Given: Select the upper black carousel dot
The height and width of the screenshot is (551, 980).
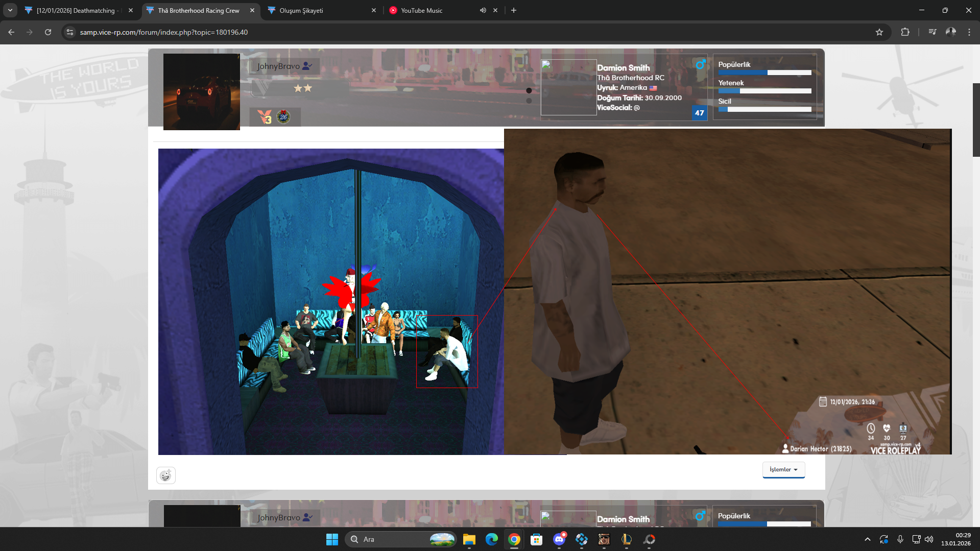Looking at the screenshot, I should (529, 90).
